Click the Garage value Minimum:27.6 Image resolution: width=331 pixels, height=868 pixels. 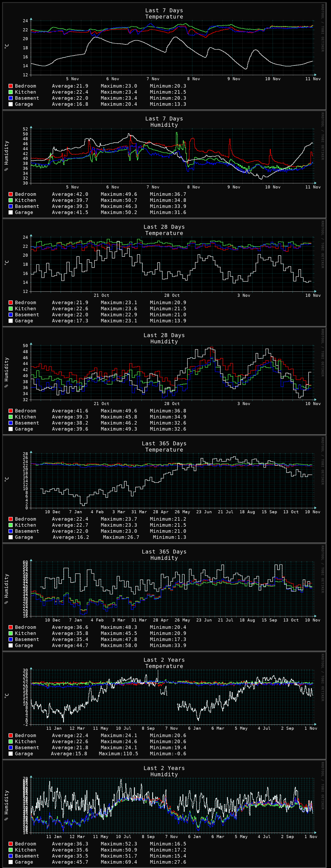pyautogui.click(x=168, y=862)
